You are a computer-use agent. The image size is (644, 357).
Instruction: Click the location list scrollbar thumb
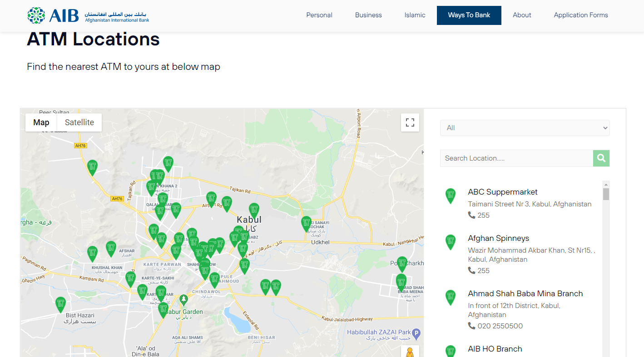(x=606, y=194)
